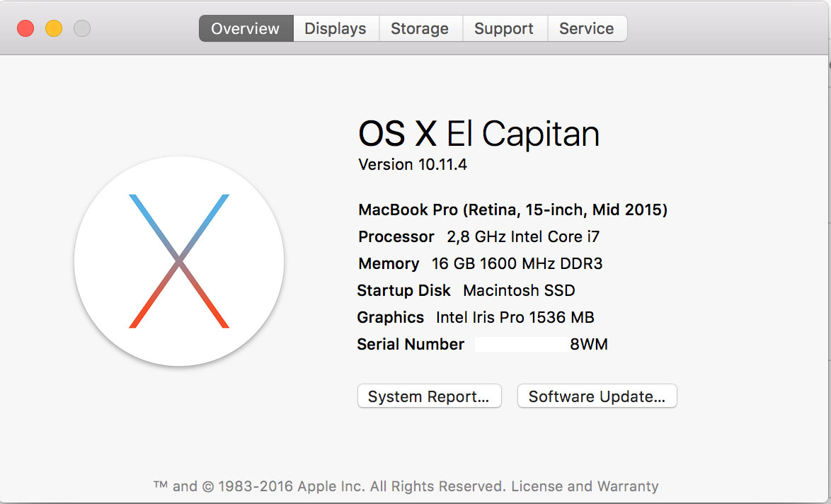831x504 pixels.
Task: Open System Report
Action: coord(429,396)
